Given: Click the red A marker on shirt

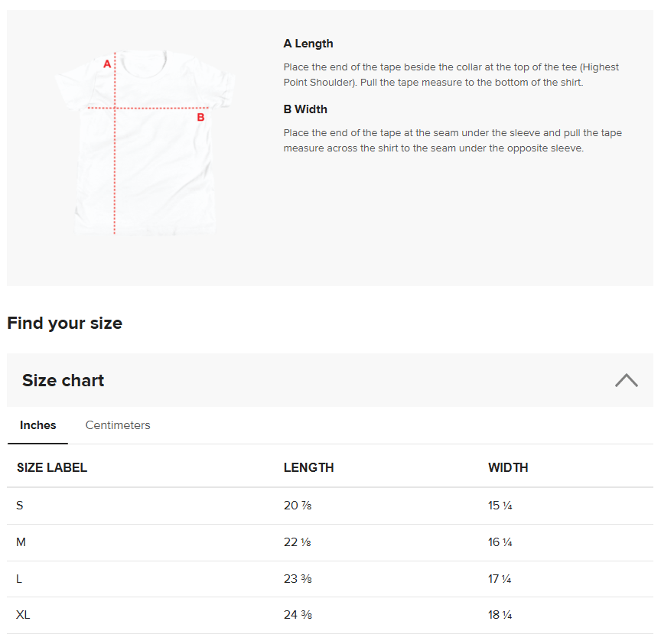Looking at the screenshot, I should [107, 64].
